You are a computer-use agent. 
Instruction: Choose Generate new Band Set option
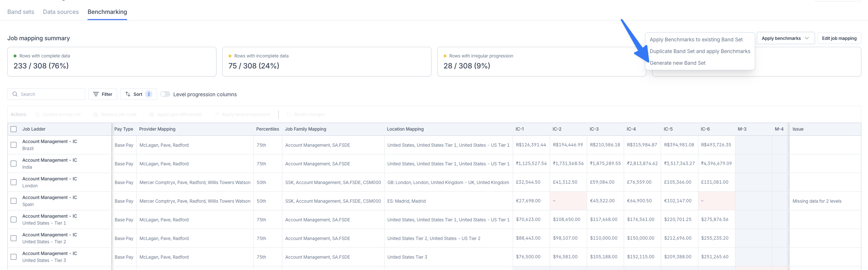coord(678,63)
